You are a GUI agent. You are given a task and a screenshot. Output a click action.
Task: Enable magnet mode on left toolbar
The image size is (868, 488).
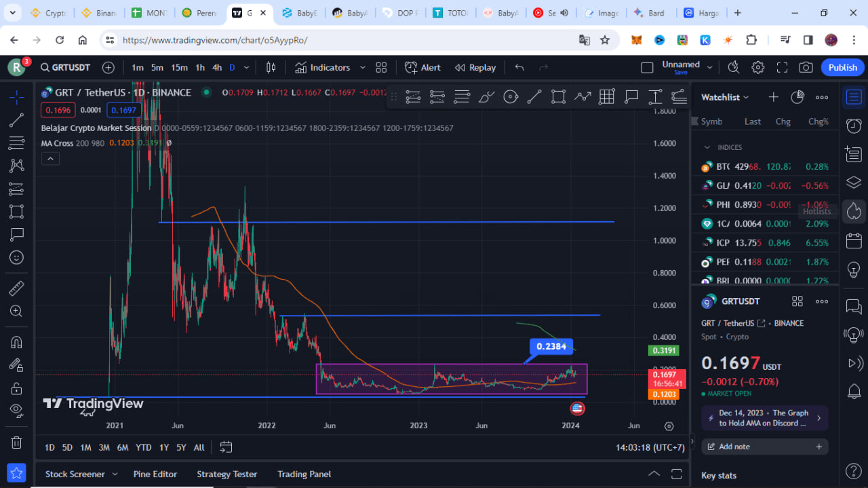16,341
